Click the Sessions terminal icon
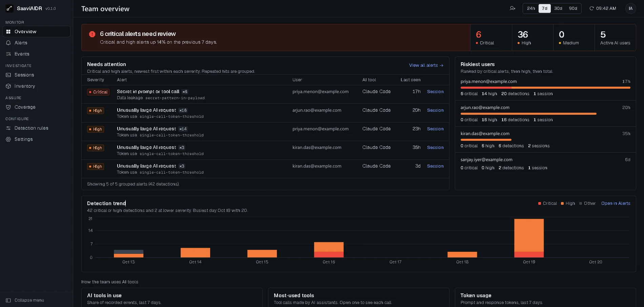The height and width of the screenshot is (307, 644). (8, 75)
